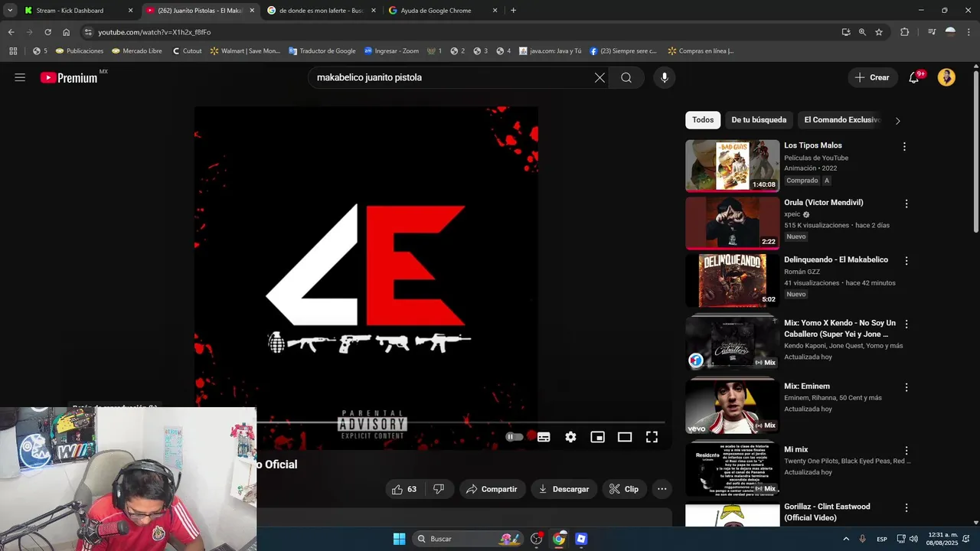Select the Todos filter chip
Image resolution: width=980 pixels, height=551 pixels.
coord(703,120)
